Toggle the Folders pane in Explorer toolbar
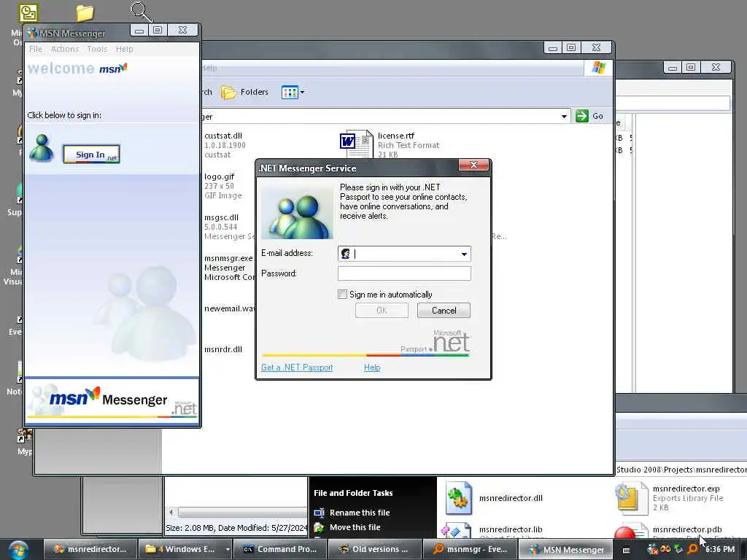Viewport: 747px width, 560px height. point(245,92)
